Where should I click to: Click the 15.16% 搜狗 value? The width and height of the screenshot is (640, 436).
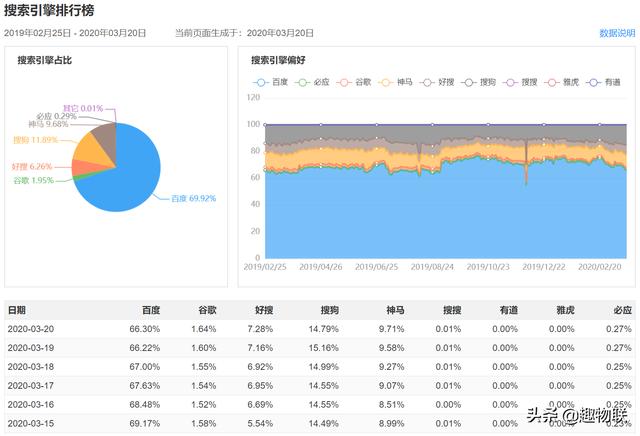pyautogui.click(x=324, y=348)
